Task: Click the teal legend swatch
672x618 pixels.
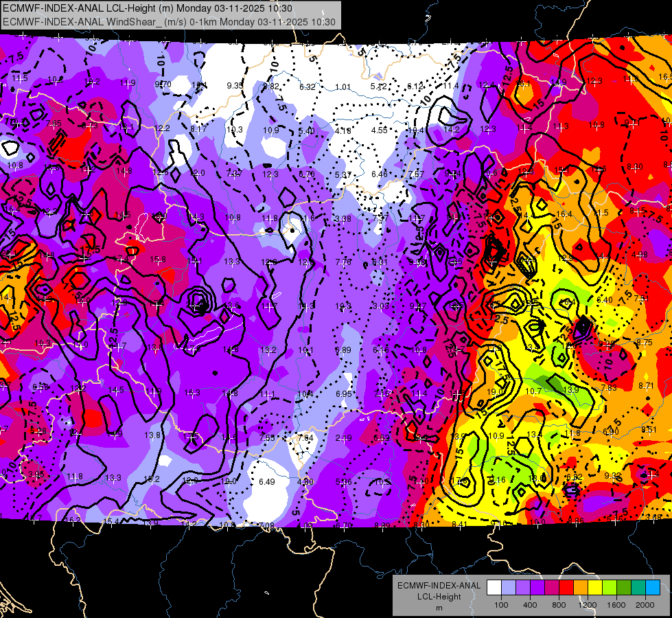Action: pos(638,587)
